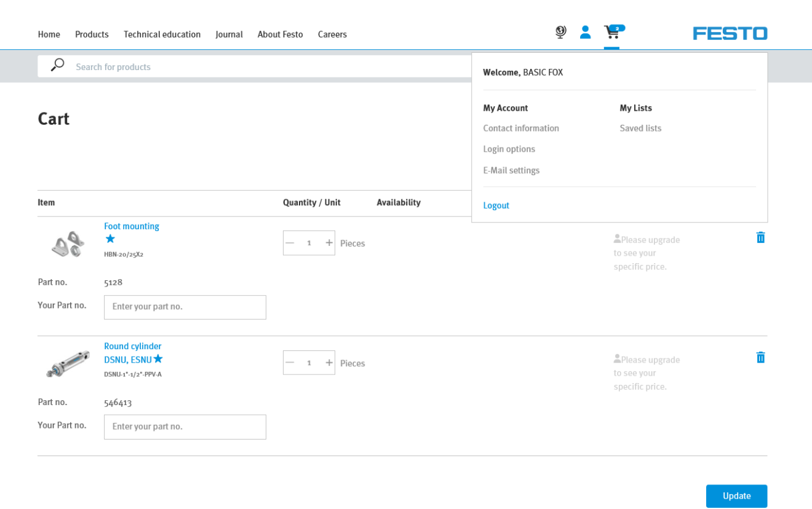
Task: Click upgrade price notice for Foot mounting
Action: (x=647, y=253)
